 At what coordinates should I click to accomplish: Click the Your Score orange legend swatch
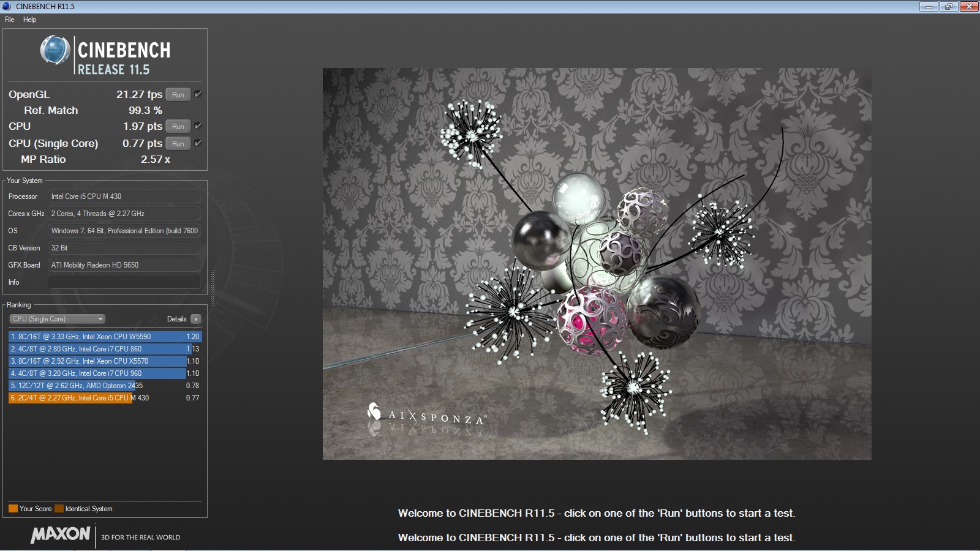13,509
